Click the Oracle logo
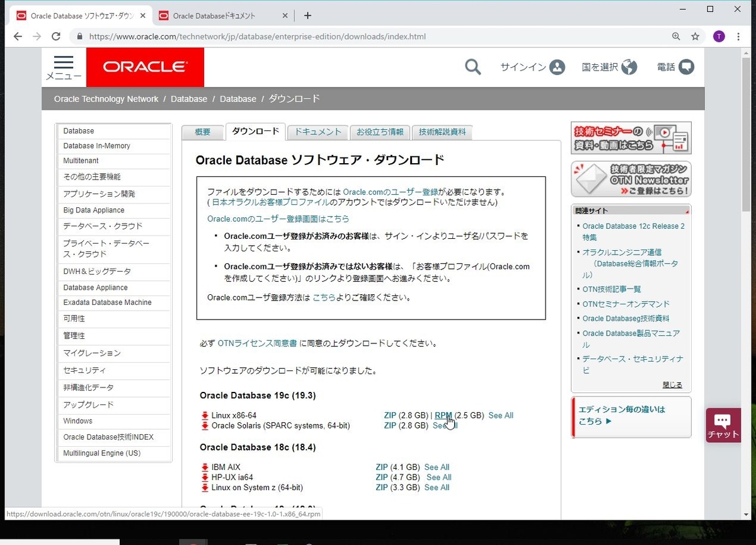 145,66
